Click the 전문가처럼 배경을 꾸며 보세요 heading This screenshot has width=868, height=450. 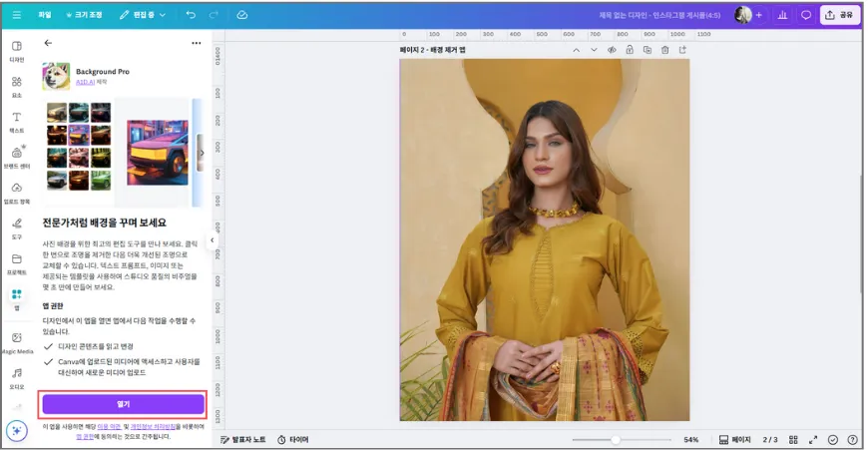point(105,223)
